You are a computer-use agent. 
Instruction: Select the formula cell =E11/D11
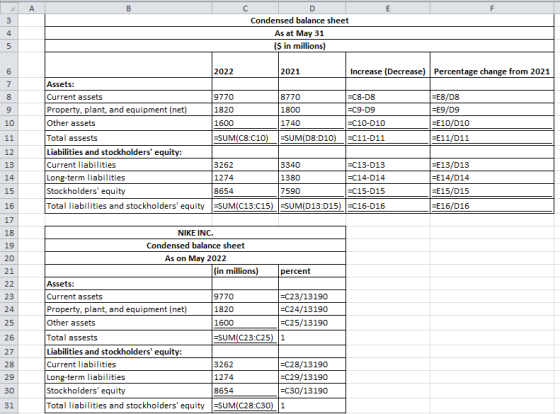point(492,138)
